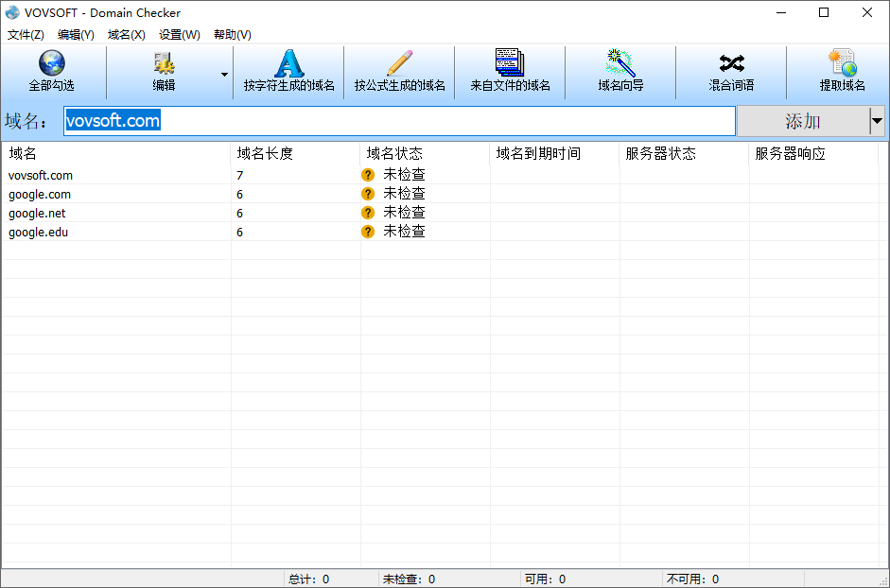Sort by the 域名状态 column header
Viewport: 890px width, 588px height.
[425, 154]
